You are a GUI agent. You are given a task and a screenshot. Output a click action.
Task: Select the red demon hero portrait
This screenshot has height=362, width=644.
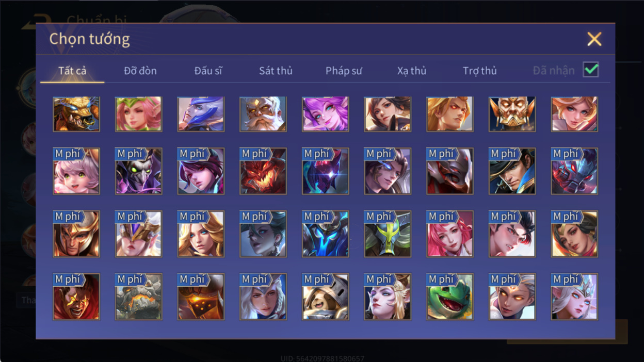coord(263,171)
